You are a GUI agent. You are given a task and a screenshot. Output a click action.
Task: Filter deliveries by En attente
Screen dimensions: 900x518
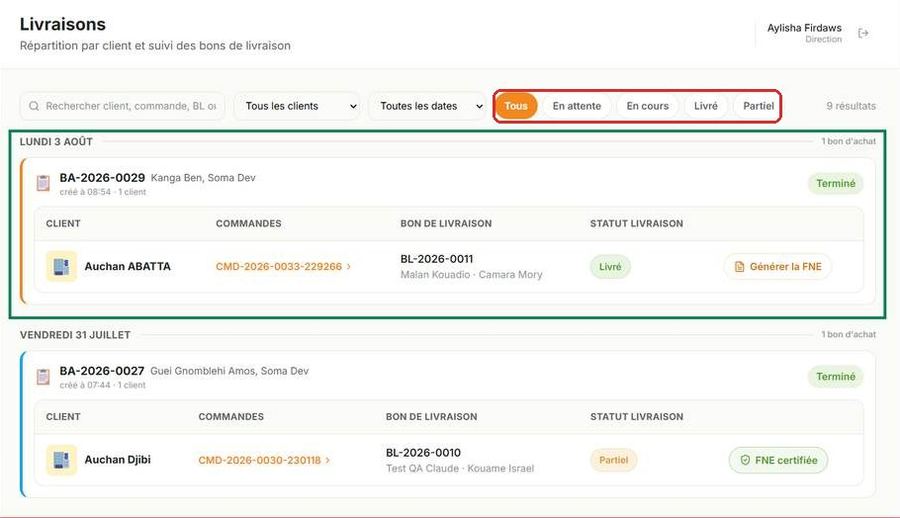click(577, 106)
